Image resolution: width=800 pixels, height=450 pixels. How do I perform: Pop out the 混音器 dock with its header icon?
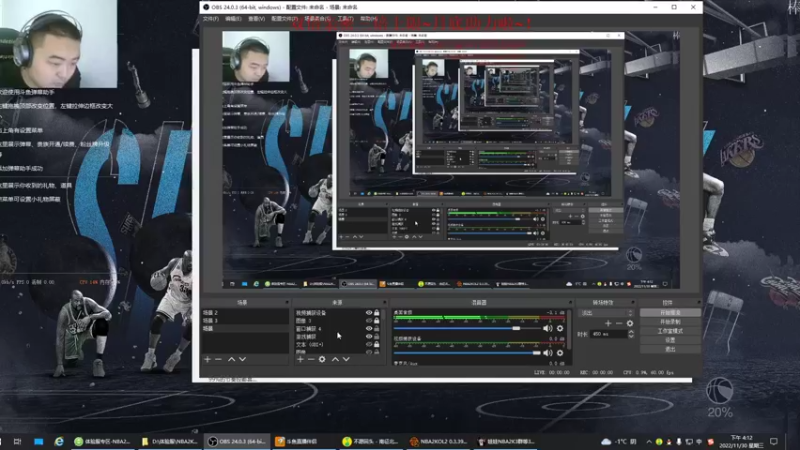(569, 303)
